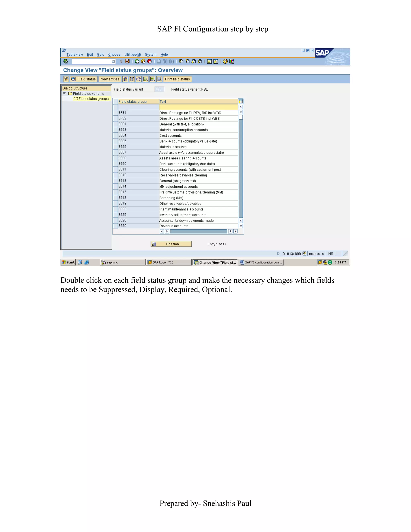Click the yellow Help question mark icon
The width and height of the screenshot is (411, 532).
(225, 61)
